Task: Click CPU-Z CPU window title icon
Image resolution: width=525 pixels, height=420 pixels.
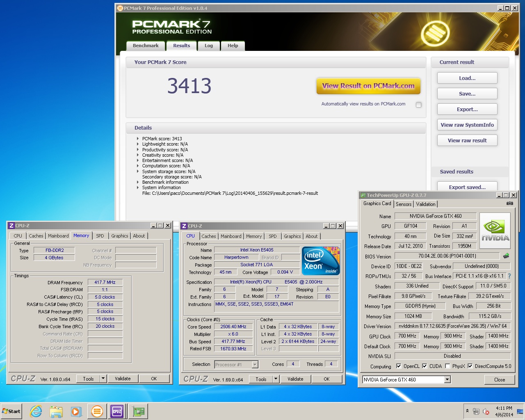Action: (x=184, y=226)
